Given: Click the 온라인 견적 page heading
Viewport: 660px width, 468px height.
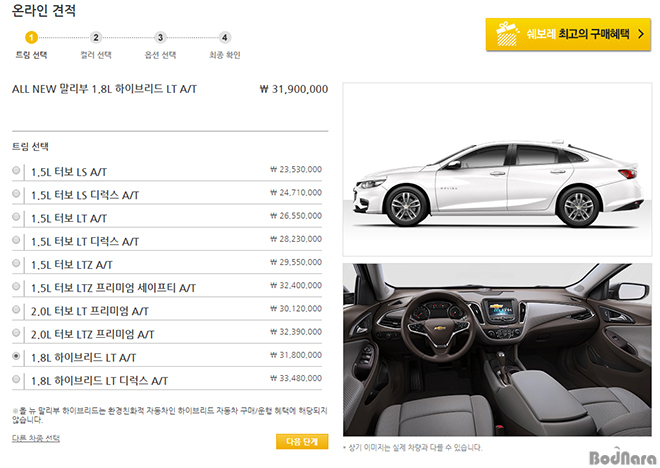Looking at the screenshot, I should (x=44, y=10).
